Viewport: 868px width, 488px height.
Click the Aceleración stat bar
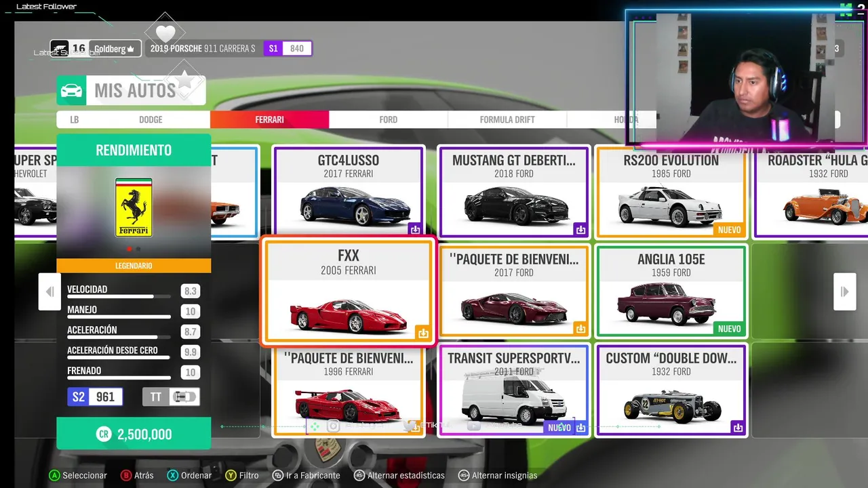click(119, 337)
